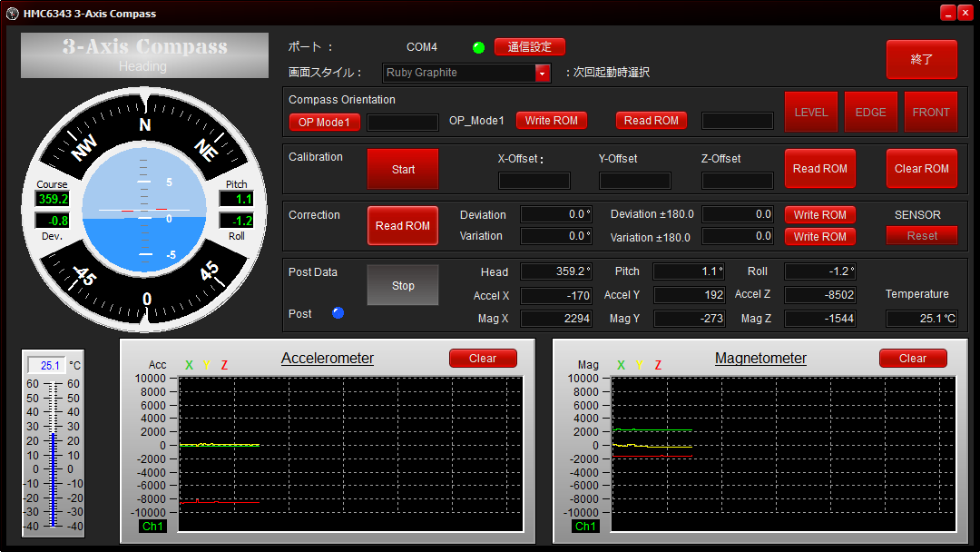Click the Ch1 tag on Magnetometer graph
Screen dimensions: 980x552
(x=585, y=527)
